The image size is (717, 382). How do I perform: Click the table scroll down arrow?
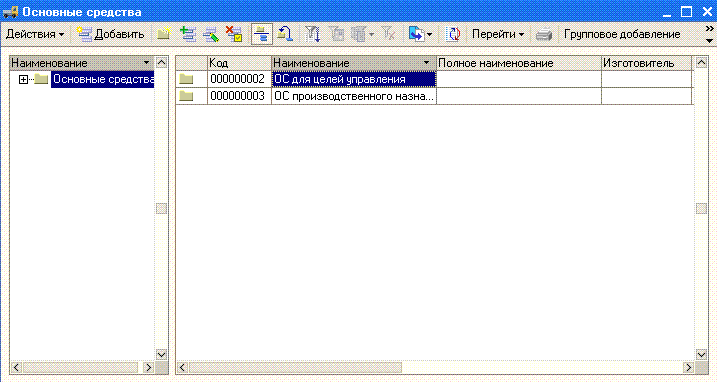[x=701, y=355]
